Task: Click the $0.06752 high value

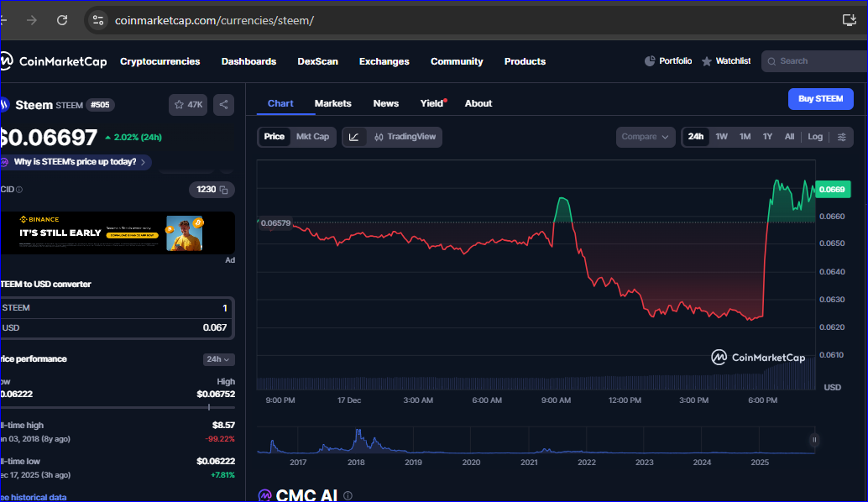Action: point(216,394)
